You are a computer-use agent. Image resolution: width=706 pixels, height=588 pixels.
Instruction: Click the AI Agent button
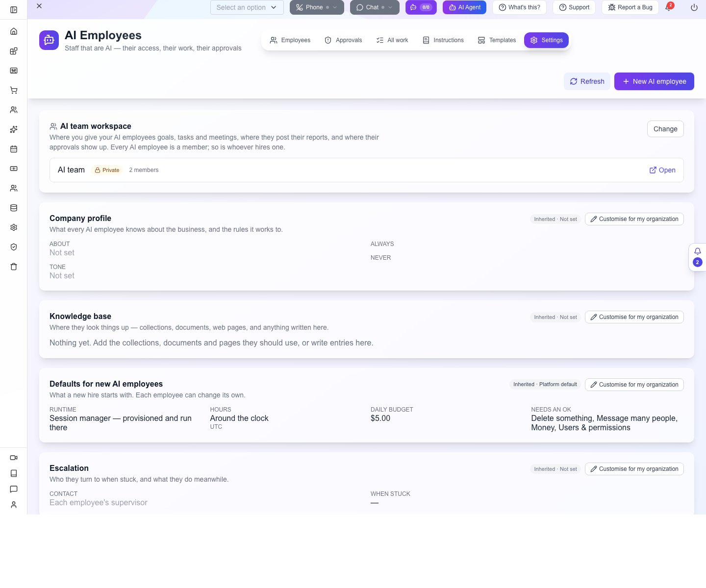(x=464, y=7)
